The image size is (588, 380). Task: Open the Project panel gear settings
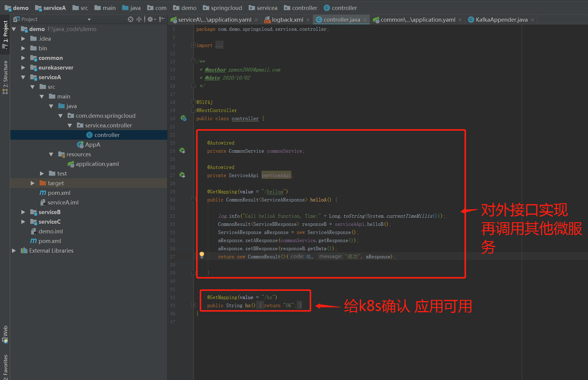click(151, 19)
